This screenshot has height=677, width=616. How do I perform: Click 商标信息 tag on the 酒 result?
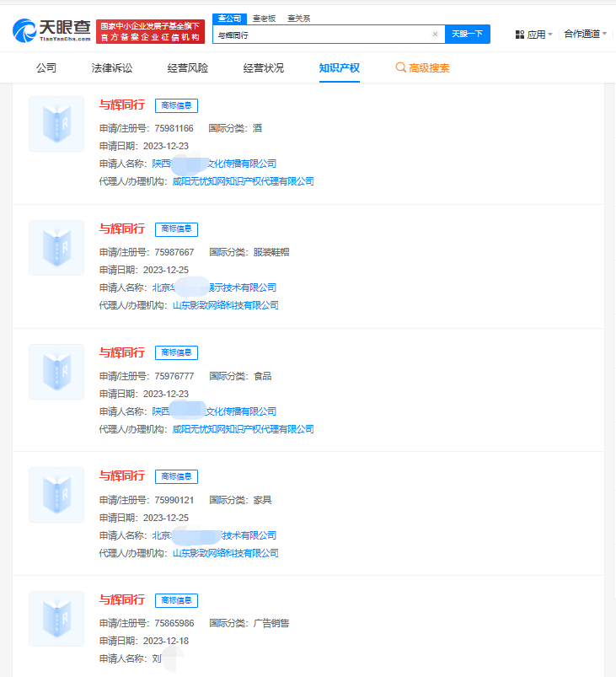[x=177, y=105]
